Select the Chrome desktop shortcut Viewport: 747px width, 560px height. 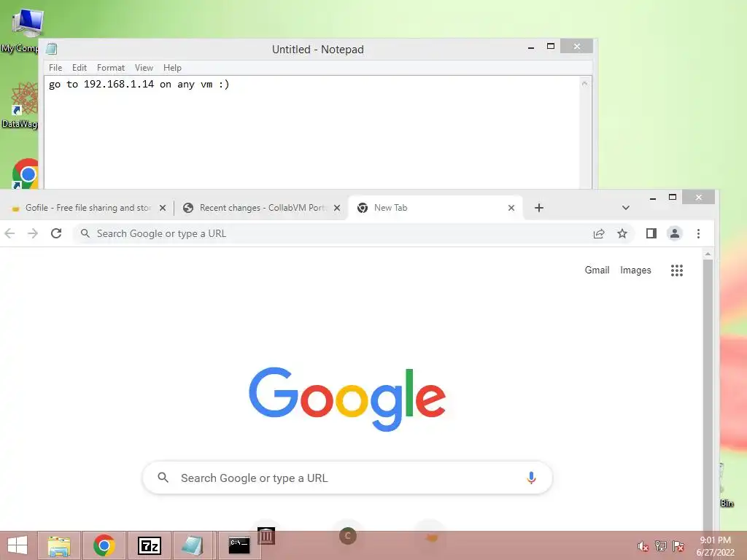point(26,174)
